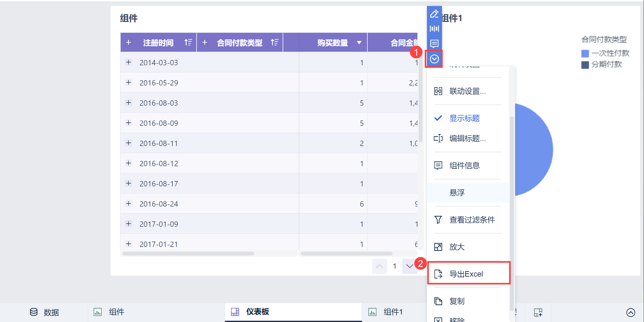The width and height of the screenshot is (644, 322).
Task: Expand the 2016-08-03 row
Action: click(129, 102)
